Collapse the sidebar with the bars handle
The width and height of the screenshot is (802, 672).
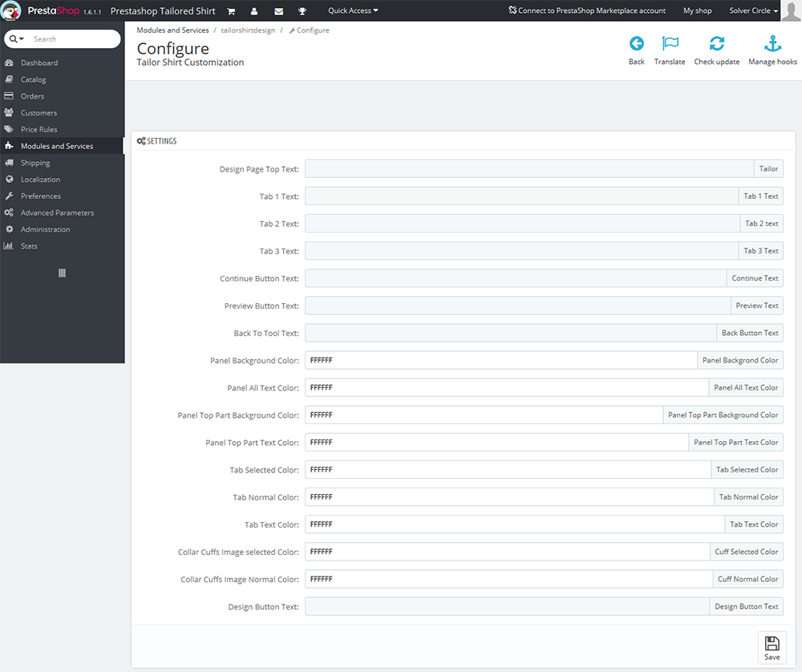click(62, 273)
